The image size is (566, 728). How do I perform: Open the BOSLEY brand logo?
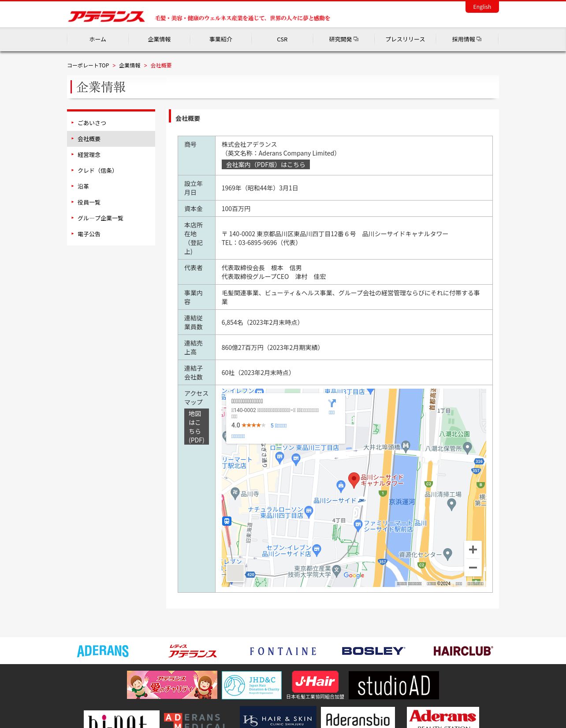coord(373,651)
